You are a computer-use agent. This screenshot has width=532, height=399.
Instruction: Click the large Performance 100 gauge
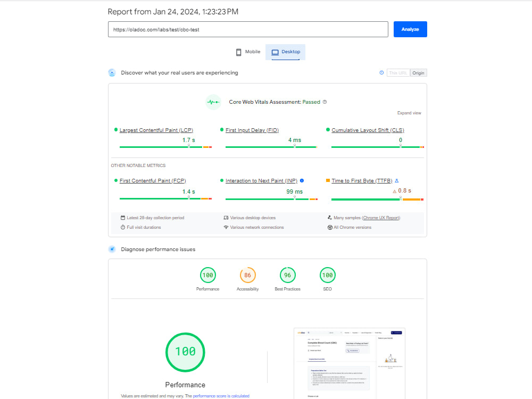click(x=185, y=352)
